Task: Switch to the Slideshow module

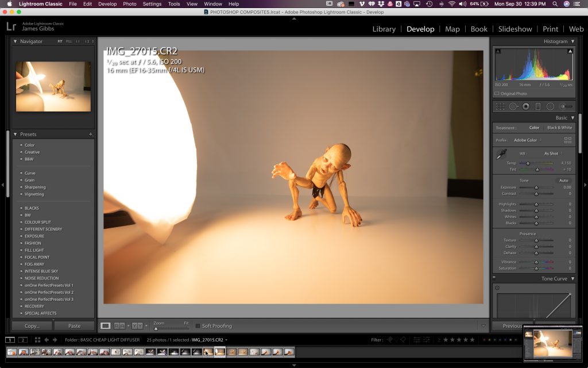Action: point(515,29)
